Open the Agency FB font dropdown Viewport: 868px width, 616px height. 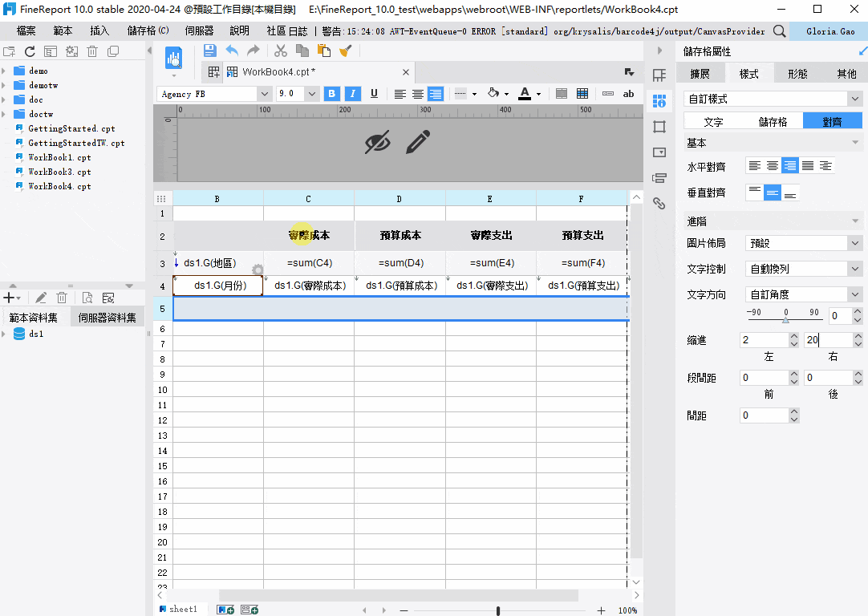265,94
